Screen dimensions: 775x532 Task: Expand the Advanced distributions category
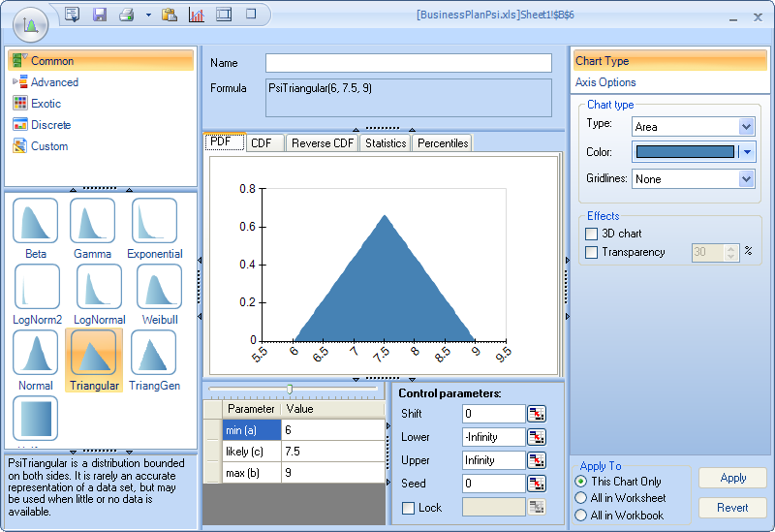53,82
